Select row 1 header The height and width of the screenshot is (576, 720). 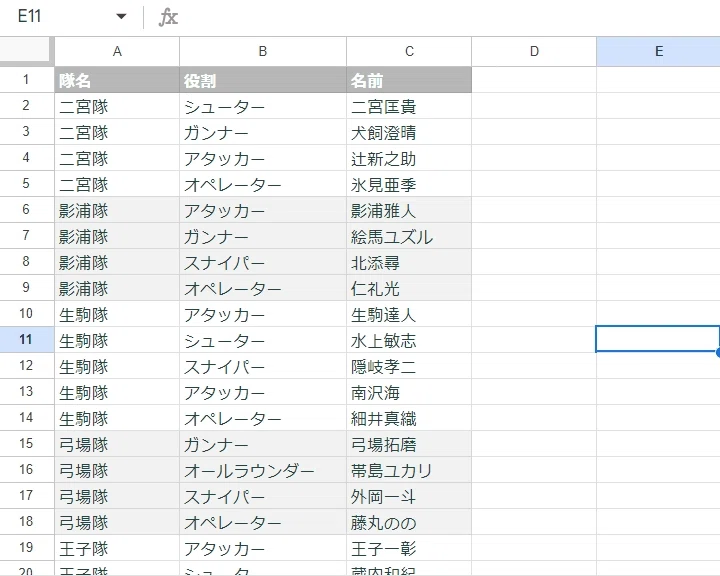tap(26, 79)
